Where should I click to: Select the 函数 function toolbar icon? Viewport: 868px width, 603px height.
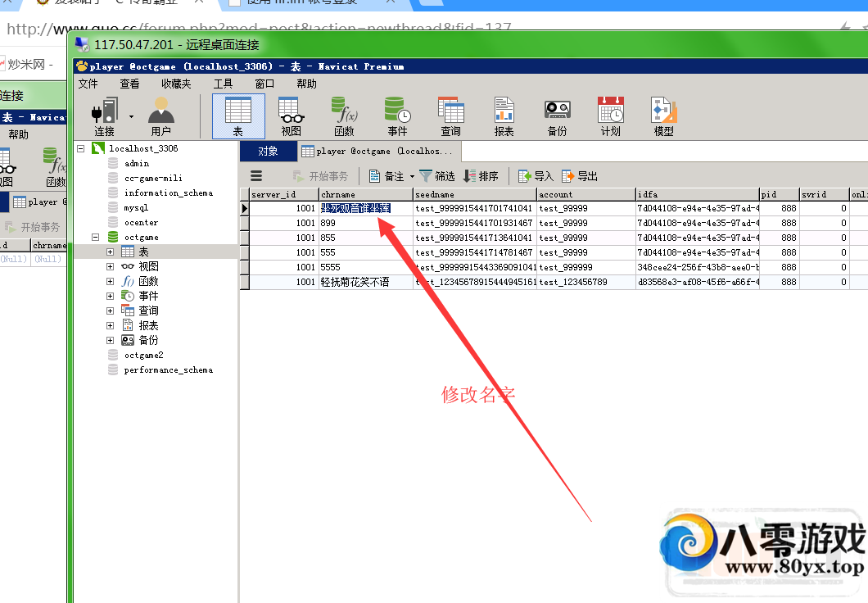344,116
